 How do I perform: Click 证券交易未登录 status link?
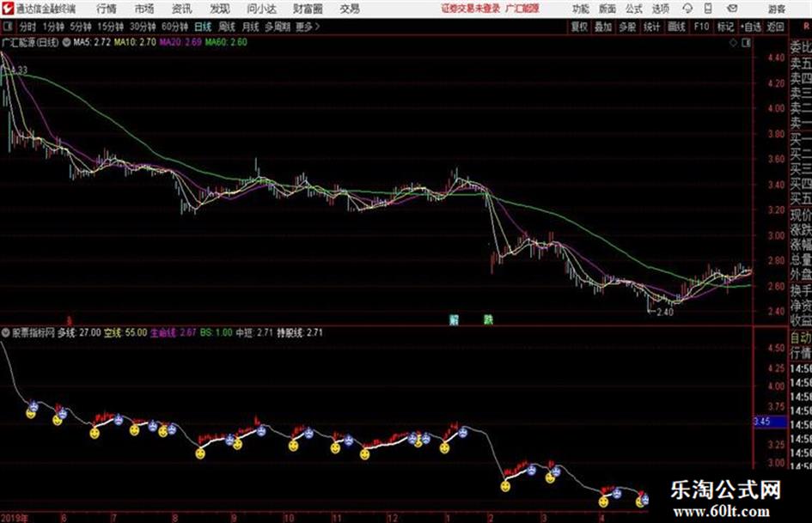coord(471,9)
